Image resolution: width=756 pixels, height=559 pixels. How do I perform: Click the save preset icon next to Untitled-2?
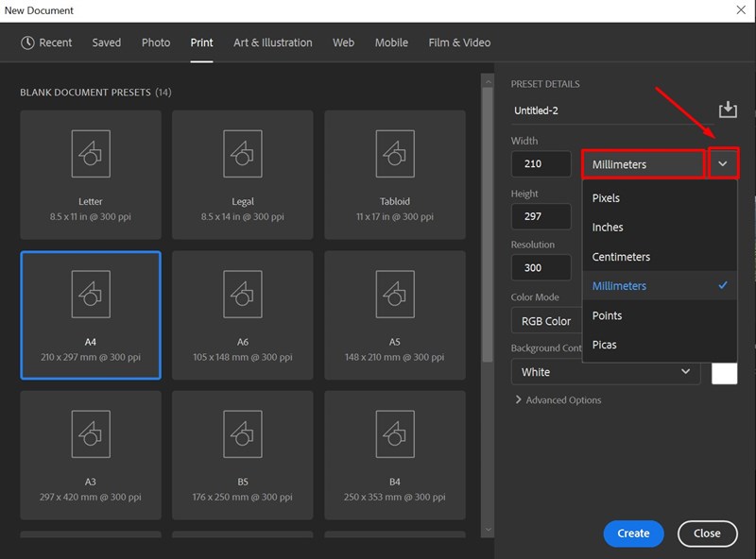(727, 110)
